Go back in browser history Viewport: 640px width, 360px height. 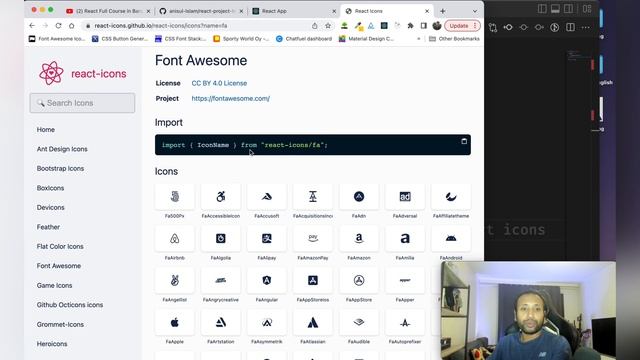32,26
